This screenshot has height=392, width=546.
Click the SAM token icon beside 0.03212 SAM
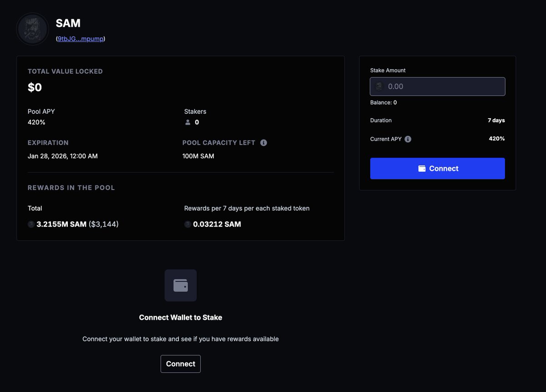coord(188,224)
